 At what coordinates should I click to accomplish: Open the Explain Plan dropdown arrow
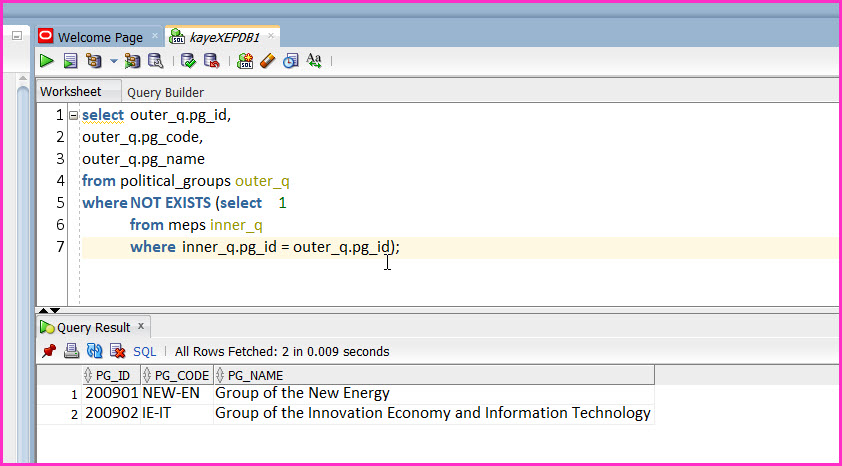113,61
